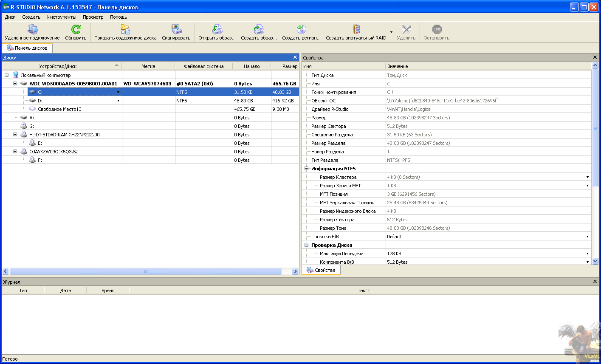Image resolution: width=601 pixels, height=364 pixels.
Task: Open the dropdown arrow on the D: row
Action: [118, 101]
